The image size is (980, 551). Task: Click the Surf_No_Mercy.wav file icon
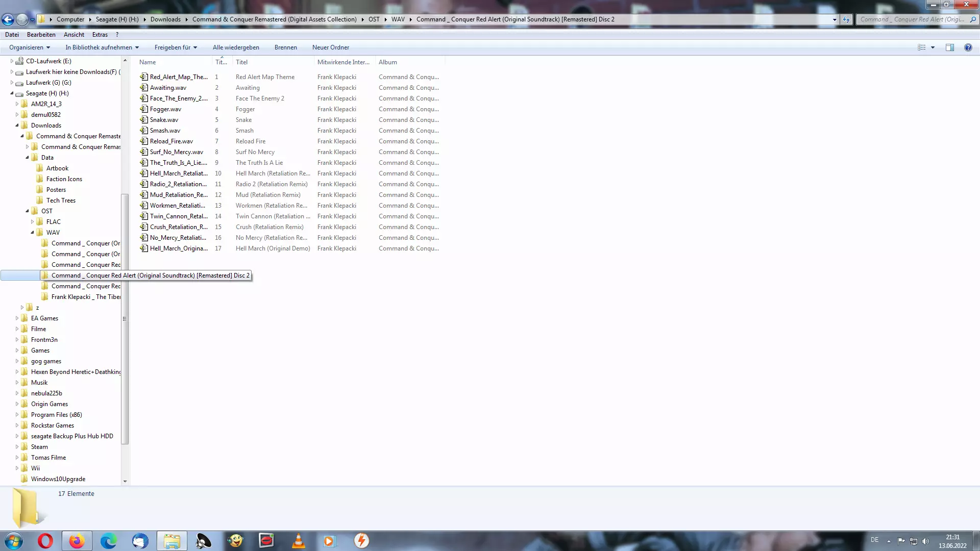tap(144, 152)
